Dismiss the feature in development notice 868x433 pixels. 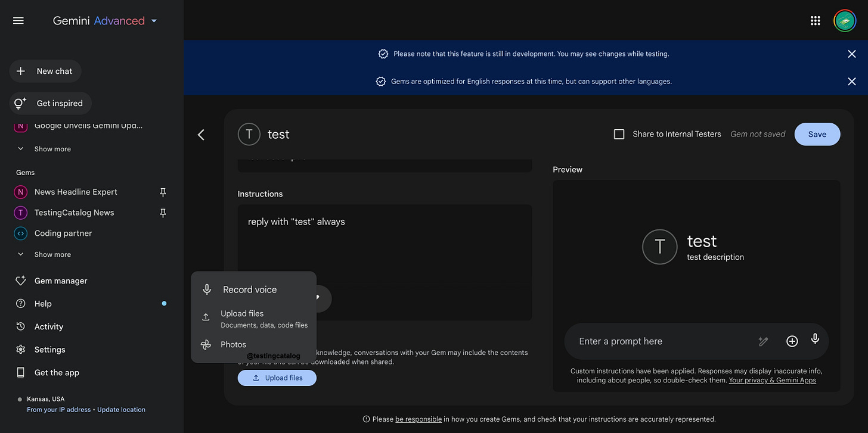pyautogui.click(x=852, y=54)
